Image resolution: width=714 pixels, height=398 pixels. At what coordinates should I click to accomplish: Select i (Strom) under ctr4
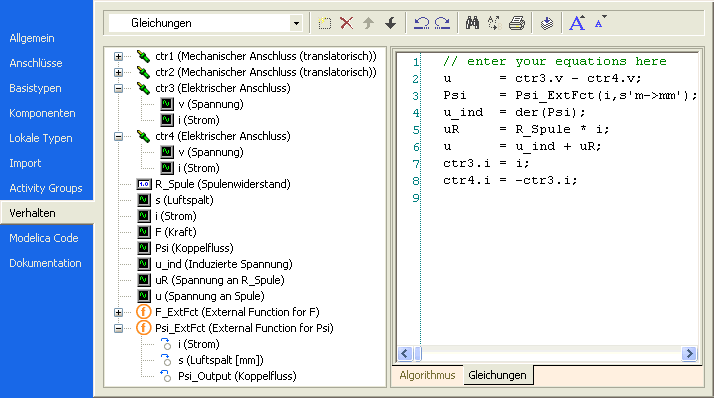[x=199, y=168]
